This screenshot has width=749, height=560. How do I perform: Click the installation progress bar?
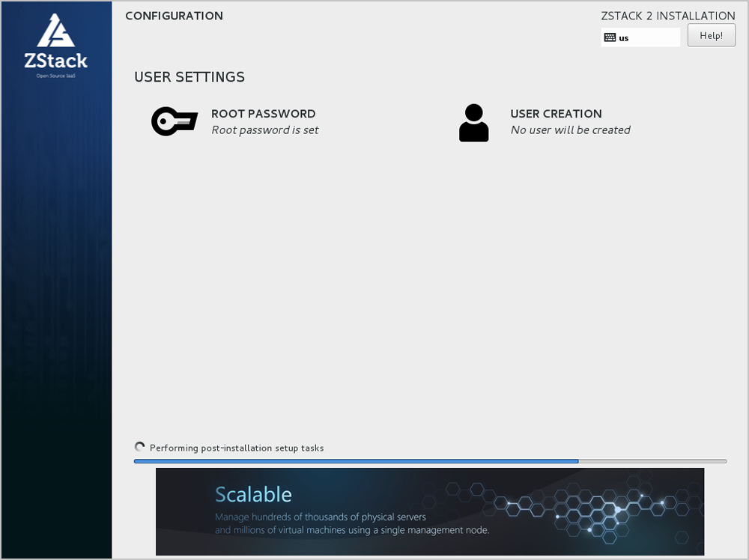429,460
